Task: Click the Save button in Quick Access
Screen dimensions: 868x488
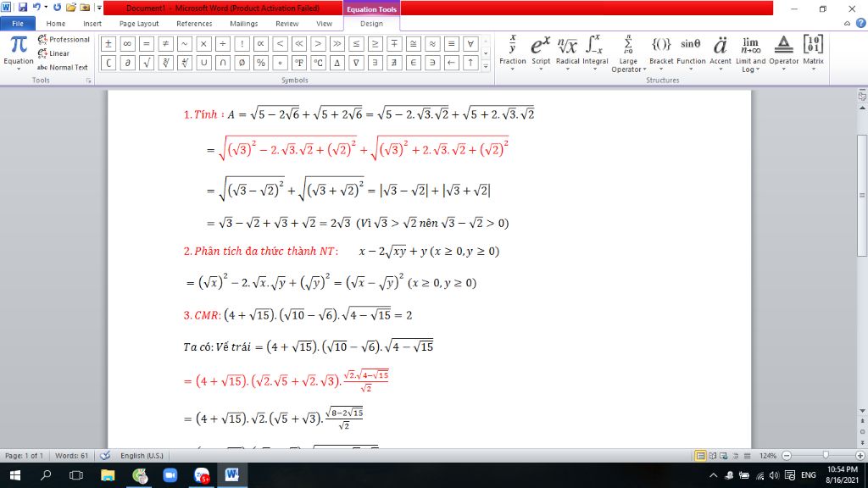Action: (23, 8)
